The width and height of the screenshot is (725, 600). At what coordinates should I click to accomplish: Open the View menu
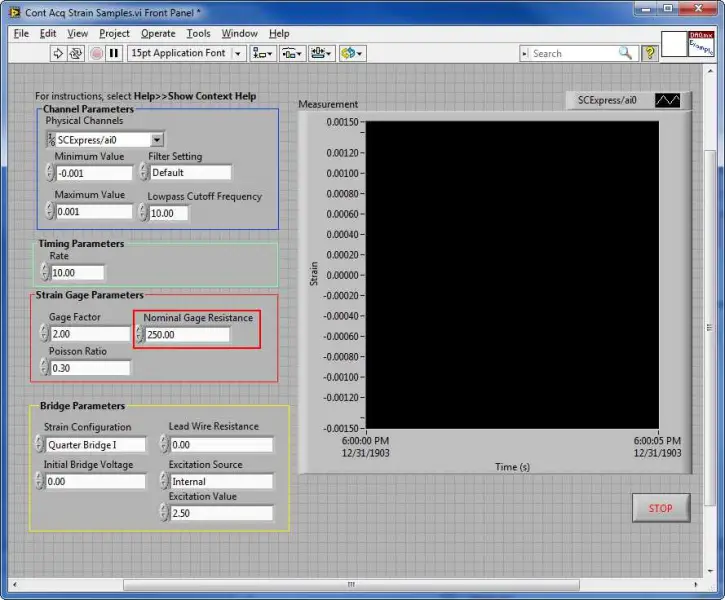click(77, 34)
